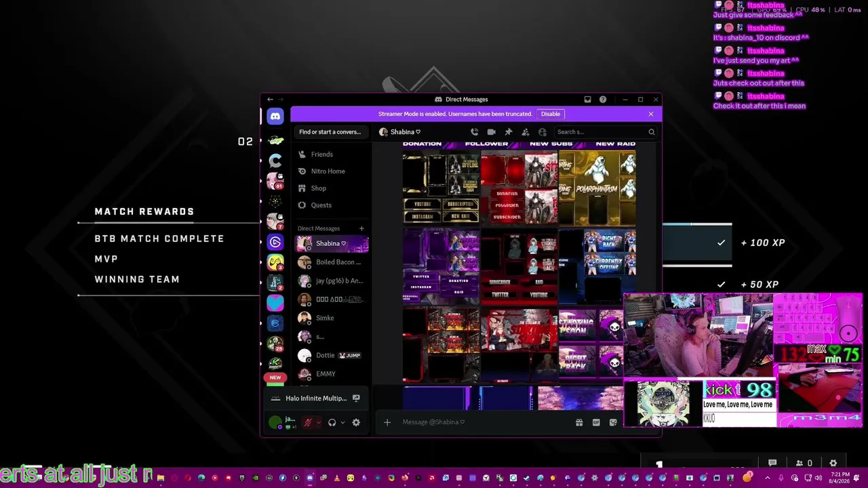Click Shabina name in chat header
The height and width of the screenshot is (488, 868).
406,132
